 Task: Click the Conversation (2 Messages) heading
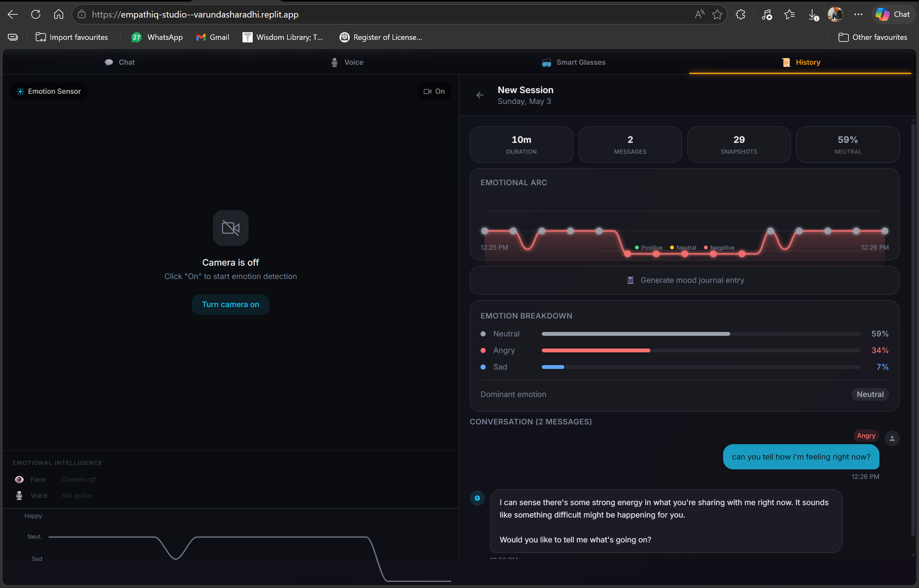pos(530,422)
